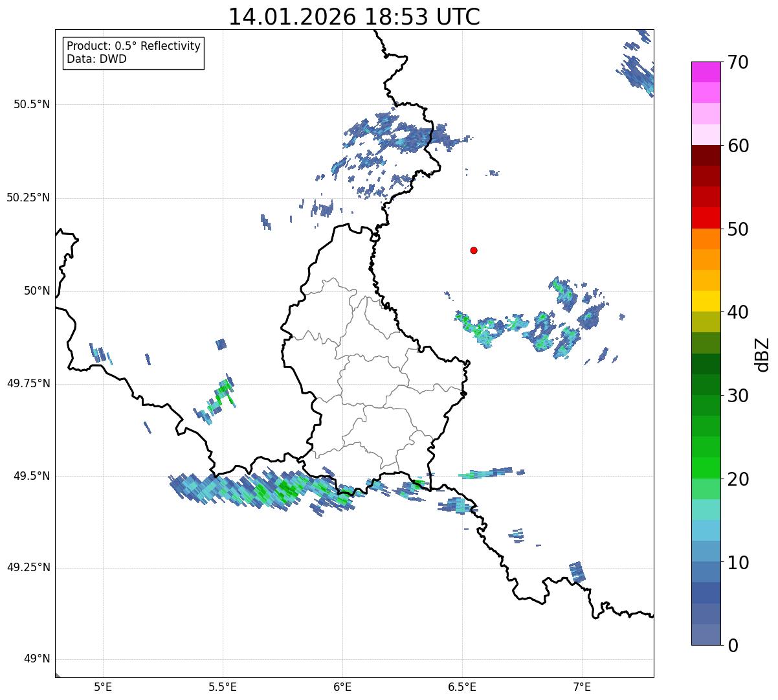Click the 7°E longitude label

point(582,687)
